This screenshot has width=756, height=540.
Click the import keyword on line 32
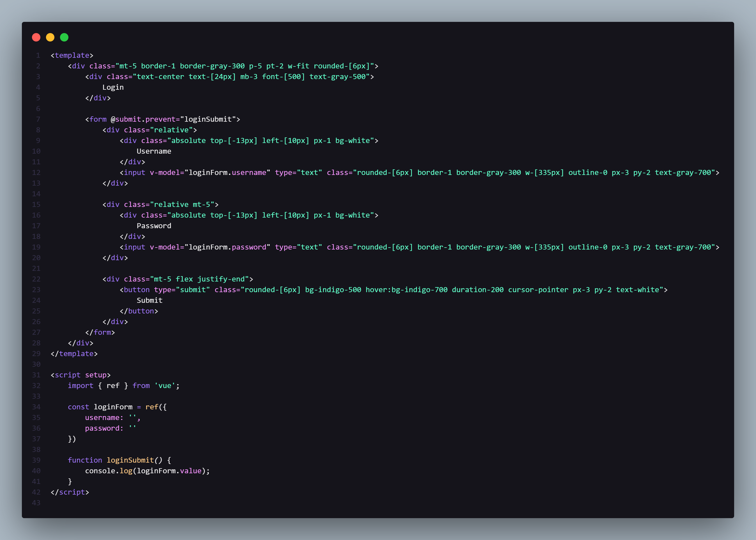point(80,386)
